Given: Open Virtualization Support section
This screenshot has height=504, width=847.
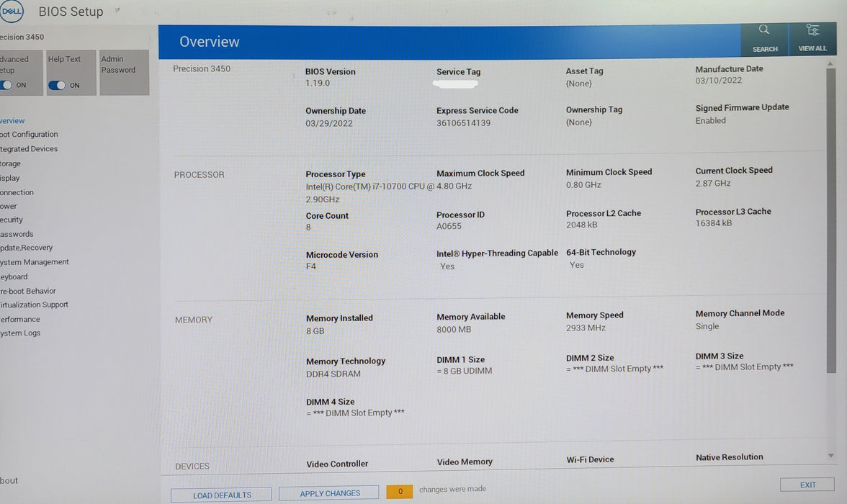Looking at the screenshot, I should click(34, 305).
